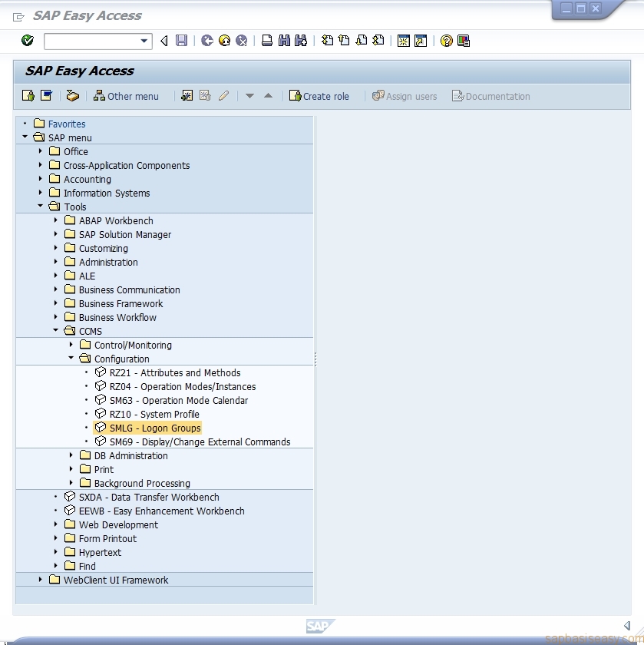Collapse the CCMS folder
The height and width of the screenshot is (645, 644).
pyautogui.click(x=54, y=331)
